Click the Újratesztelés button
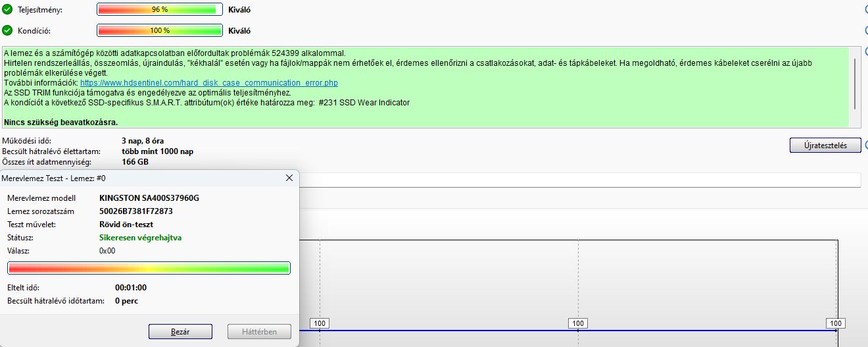 [x=825, y=145]
